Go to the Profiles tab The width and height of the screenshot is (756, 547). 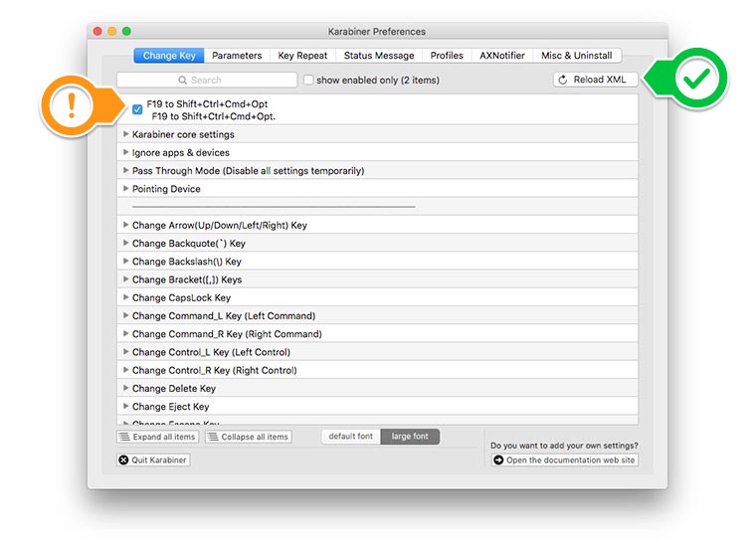click(x=447, y=56)
